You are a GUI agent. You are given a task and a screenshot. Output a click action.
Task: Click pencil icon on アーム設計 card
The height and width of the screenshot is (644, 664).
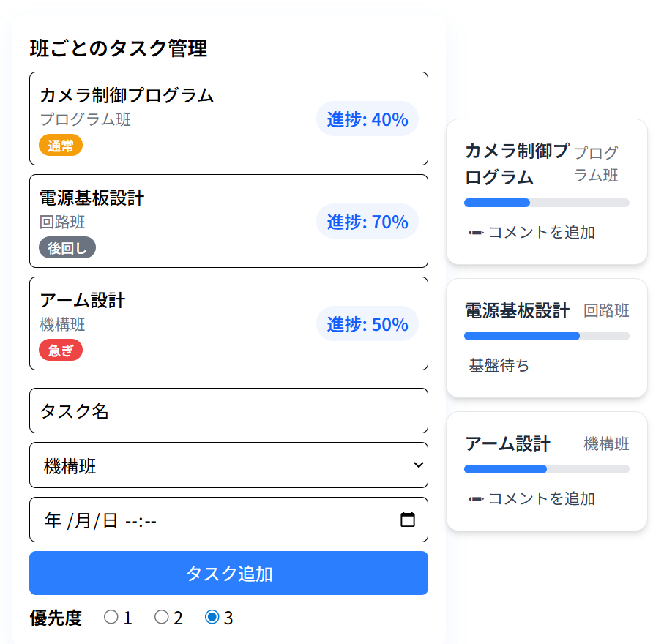point(476,499)
